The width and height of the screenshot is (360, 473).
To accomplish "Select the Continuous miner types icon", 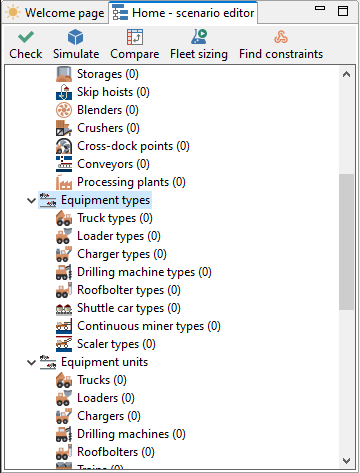I will coord(64,326).
